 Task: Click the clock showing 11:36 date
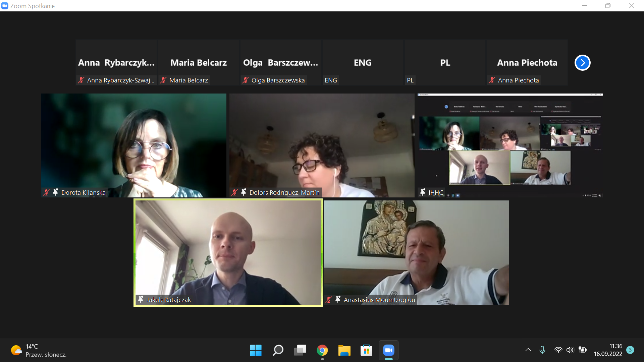coord(608,350)
